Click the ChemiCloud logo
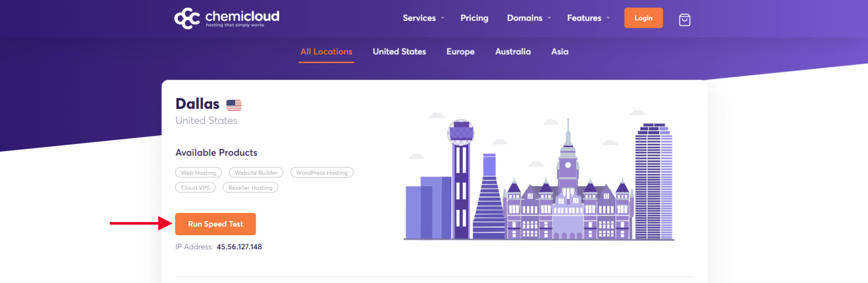Screen dimensions: 868x283 (x=227, y=18)
